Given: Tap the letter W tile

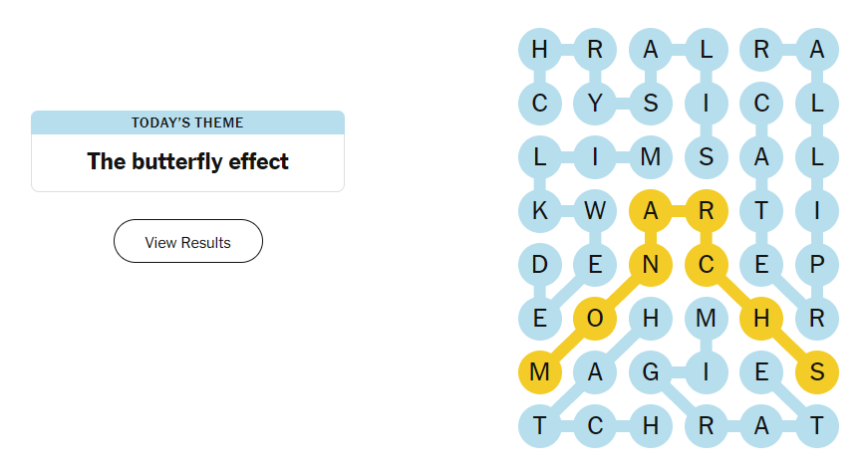Looking at the screenshot, I should [x=595, y=210].
